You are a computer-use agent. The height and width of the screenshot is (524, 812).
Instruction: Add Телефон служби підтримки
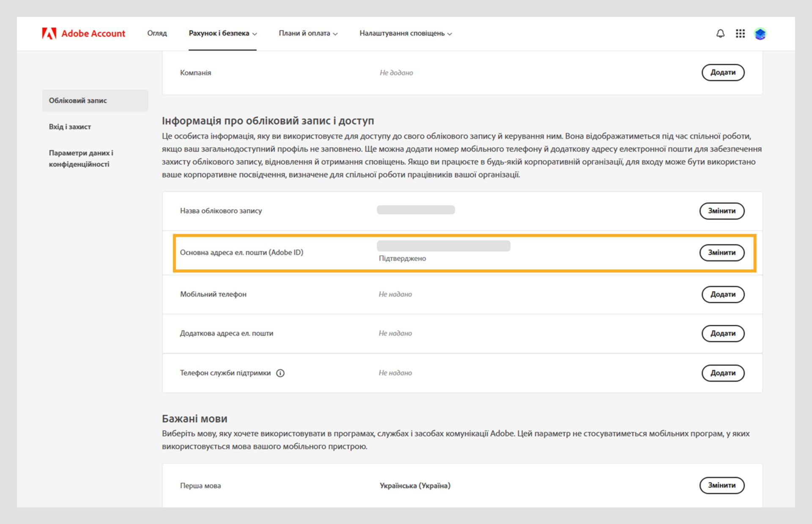[722, 373]
